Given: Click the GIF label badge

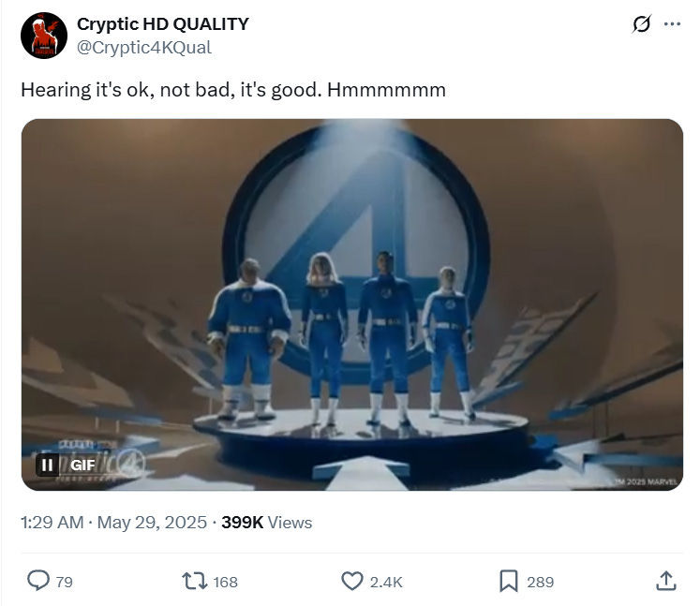Looking at the screenshot, I should [x=82, y=465].
